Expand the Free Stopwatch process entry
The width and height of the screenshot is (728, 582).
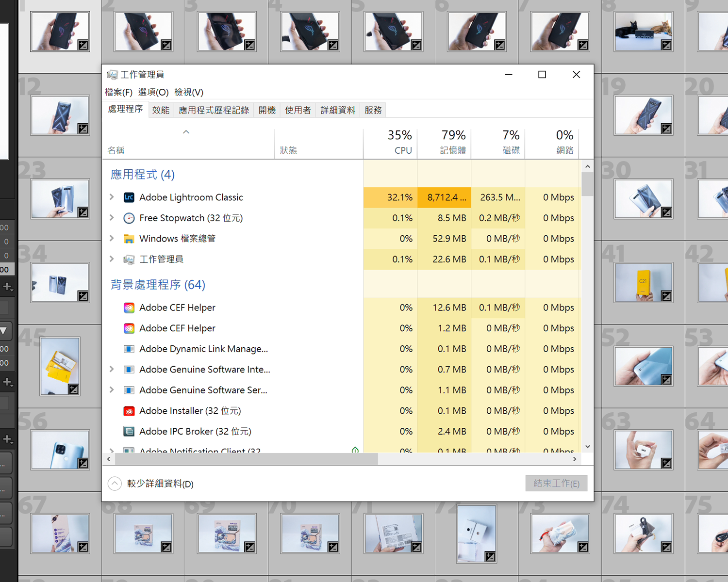click(112, 218)
